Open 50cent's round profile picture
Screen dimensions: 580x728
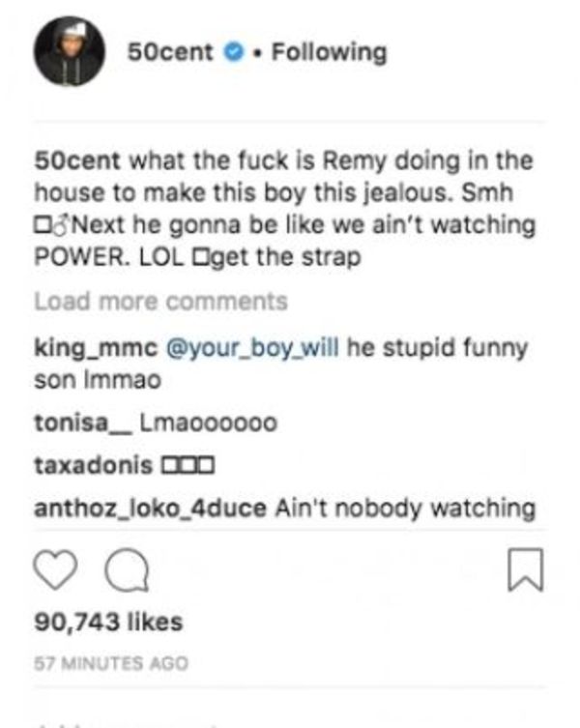coord(70,51)
